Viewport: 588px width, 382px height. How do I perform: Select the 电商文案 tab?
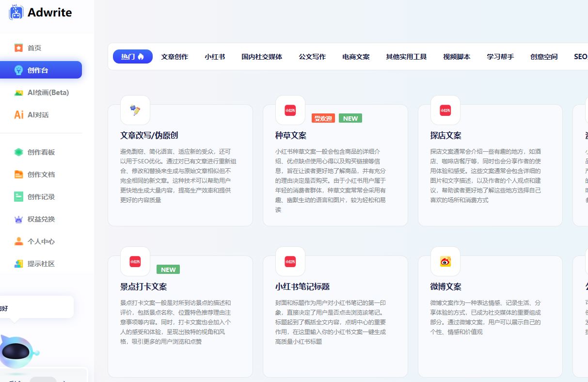tap(356, 57)
